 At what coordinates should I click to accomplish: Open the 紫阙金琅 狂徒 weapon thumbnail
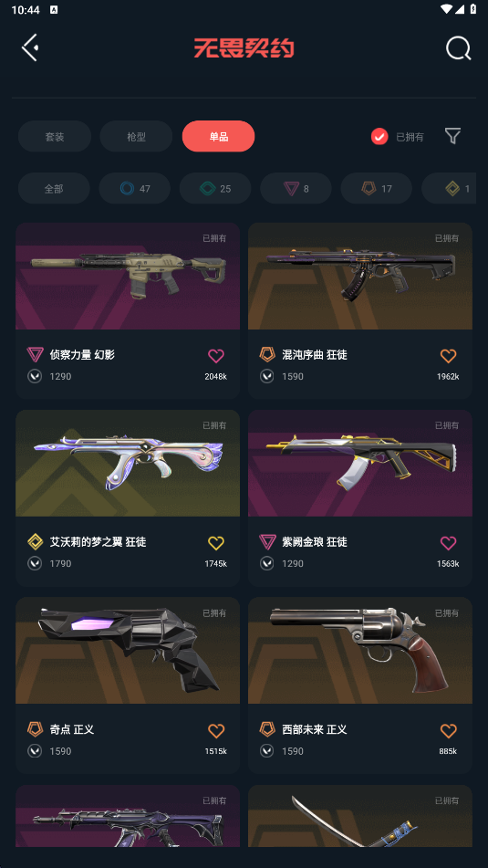[360, 464]
